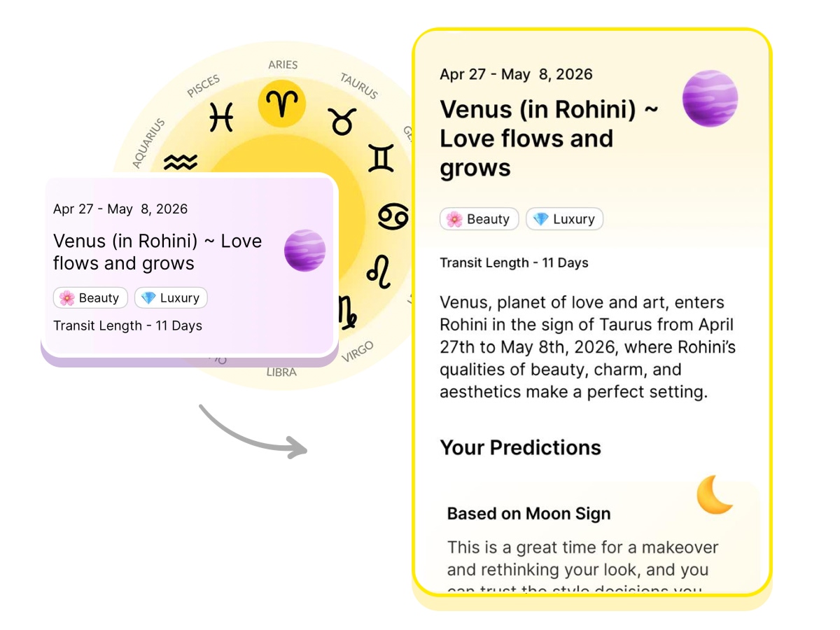Viewport: 840px width, 630px height.
Task: Open the pink Venus in Rohini transit card
Action: click(x=189, y=266)
